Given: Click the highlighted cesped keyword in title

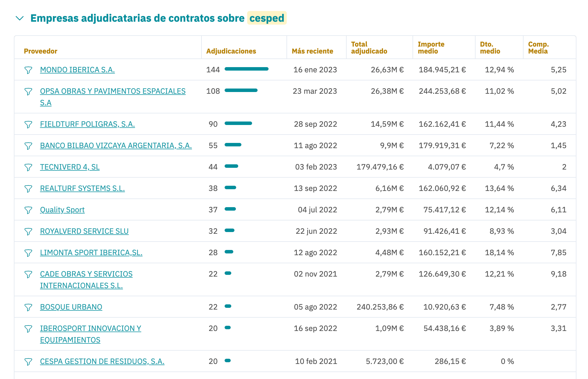Looking at the screenshot, I should pyautogui.click(x=267, y=18).
